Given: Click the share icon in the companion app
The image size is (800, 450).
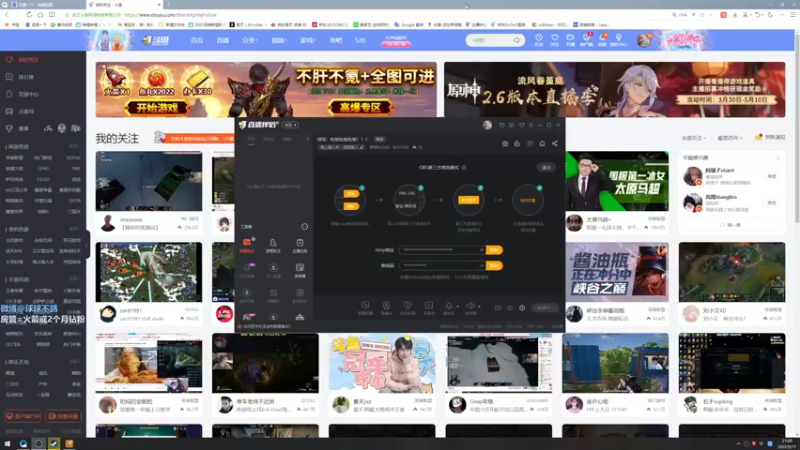Looking at the screenshot, I should point(555,144).
